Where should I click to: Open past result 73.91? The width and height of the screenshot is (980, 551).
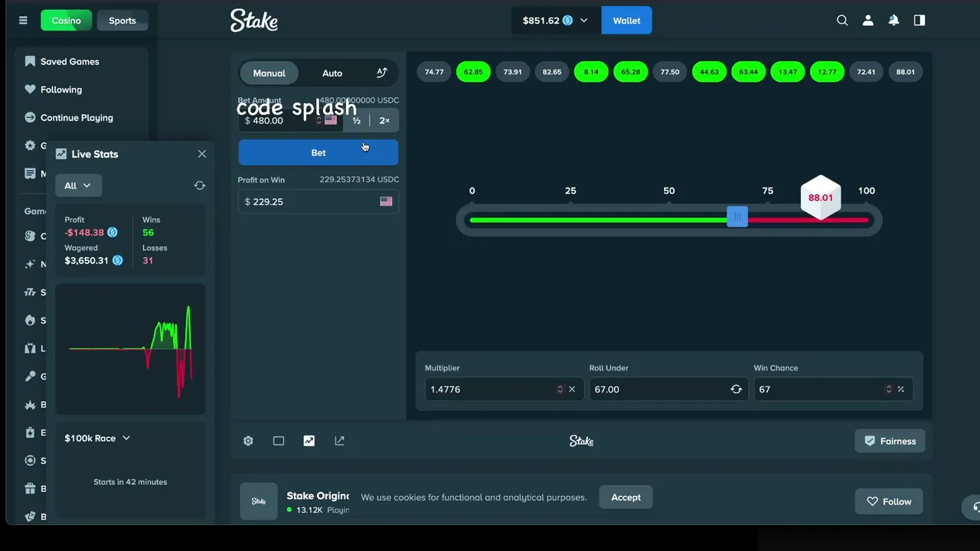click(513, 72)
